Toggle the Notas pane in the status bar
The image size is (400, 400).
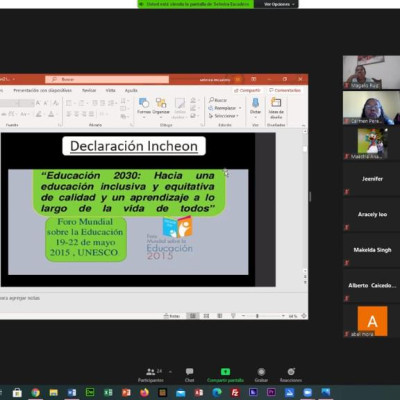pos(172,316)
